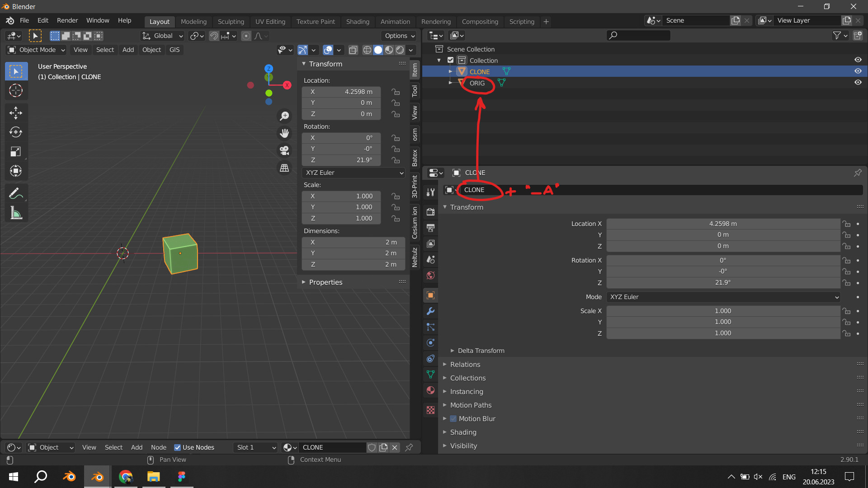Pick the Annotate pencil tool
Image resolution: width=868 pixels, height=488 pixels.
coord(16,194)
